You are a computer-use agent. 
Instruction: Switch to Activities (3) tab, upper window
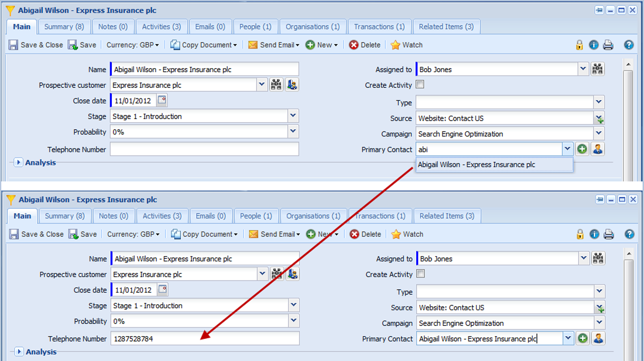coord(162,27)
